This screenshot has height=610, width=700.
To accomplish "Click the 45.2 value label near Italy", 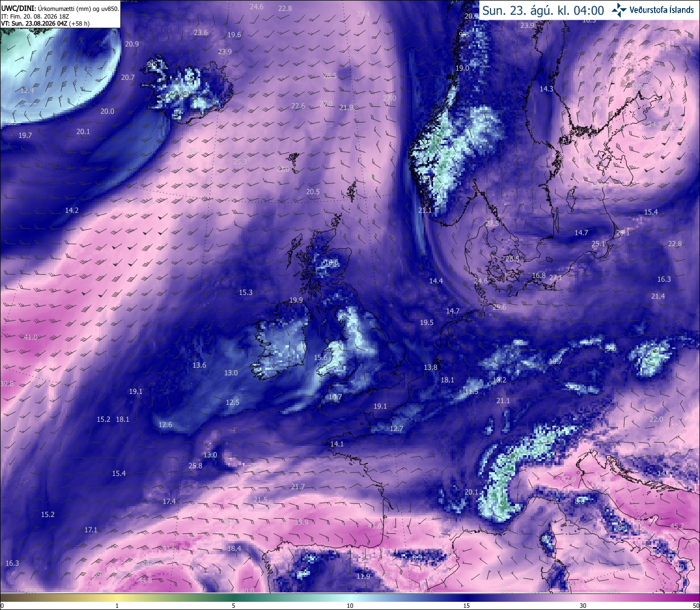I will [x=677, y=526].
